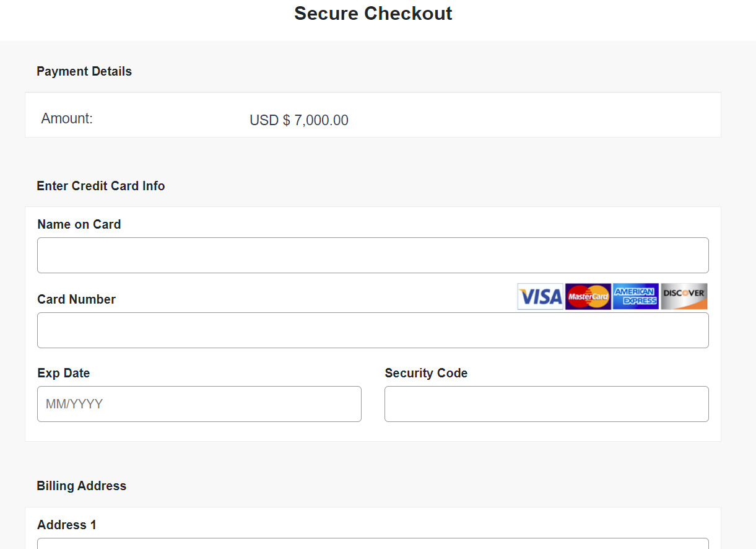
Task: Select the MM/YYYY expiration date field
Action: tap(199, 404)
